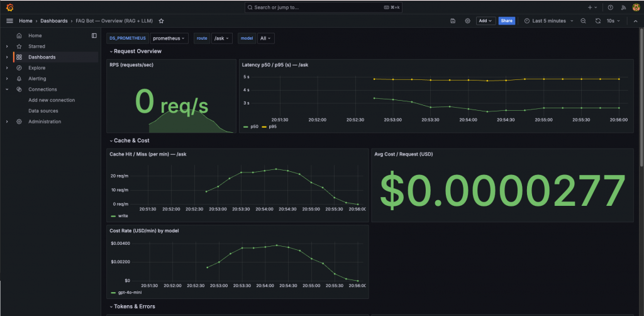The width and height of the screenshot is (644, 316).
Task: Click the save dashboard icon
Action: coord(453,21)
